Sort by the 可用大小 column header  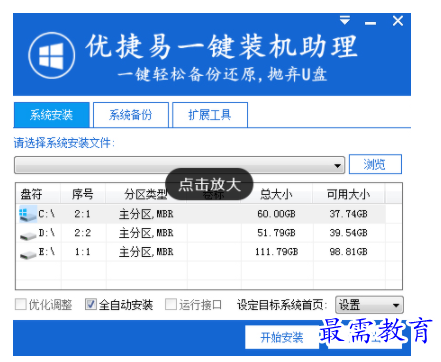[x=348, y=194]
